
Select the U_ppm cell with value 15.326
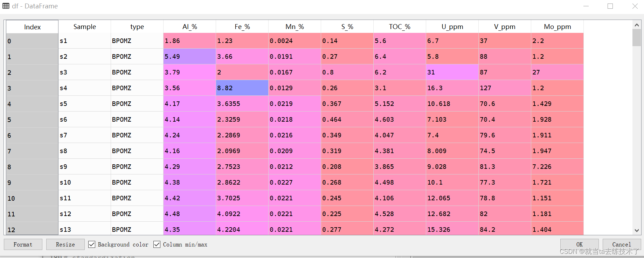tap(452, 229)
